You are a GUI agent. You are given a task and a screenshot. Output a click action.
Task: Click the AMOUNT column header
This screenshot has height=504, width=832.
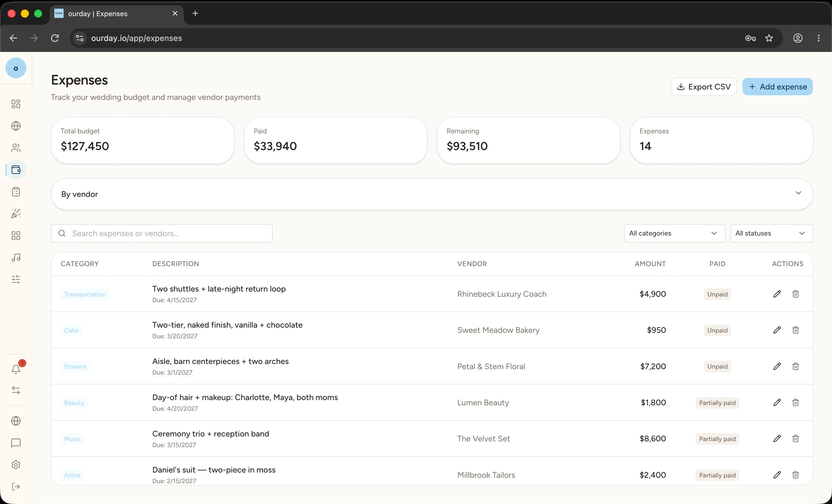pyautogui.click(x=650, y=264)
